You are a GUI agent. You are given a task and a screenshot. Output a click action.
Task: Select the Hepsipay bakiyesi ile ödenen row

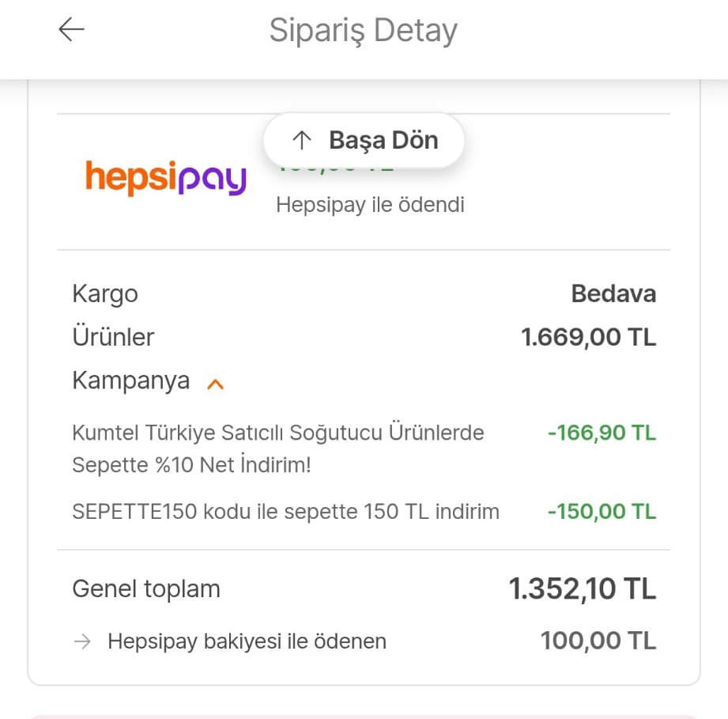pyautogui.click(x=364, y=641)
